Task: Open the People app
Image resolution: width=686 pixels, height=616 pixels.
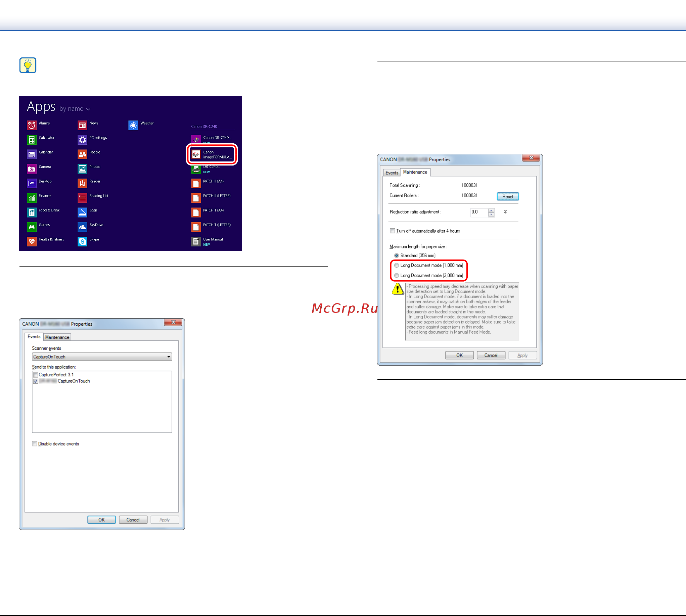Action: coord(82,154)
